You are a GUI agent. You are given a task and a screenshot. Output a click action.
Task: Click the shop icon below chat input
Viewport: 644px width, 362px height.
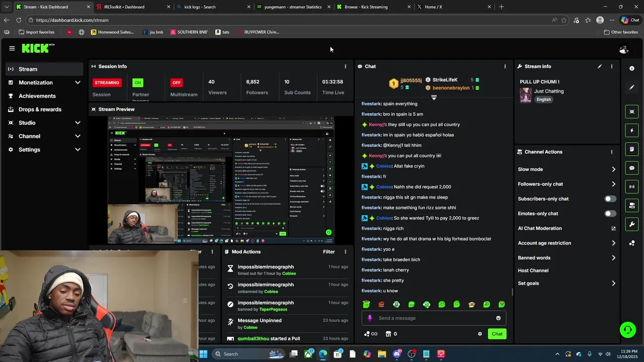[x=388, y=334]
